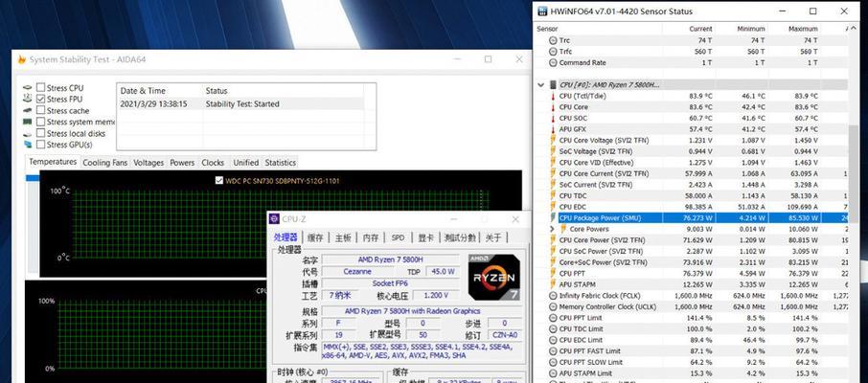Uncheck Stress FPU checkbox
Screen dimensions: 868x383
40,99
